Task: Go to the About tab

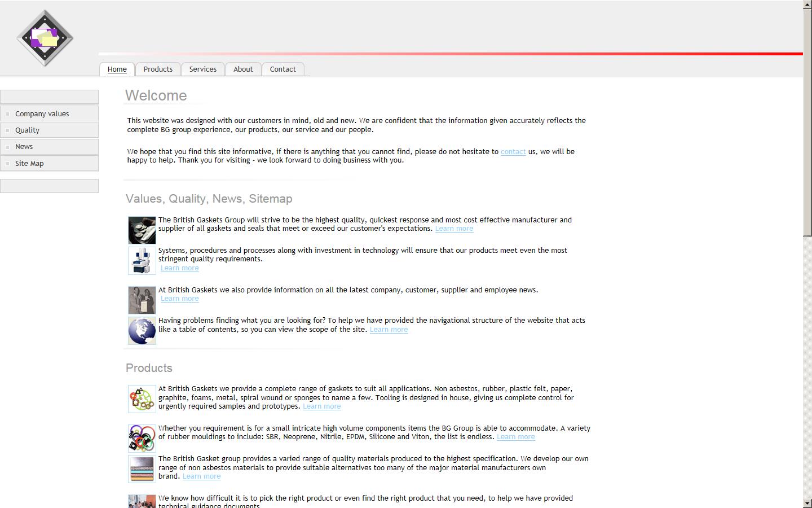Action: [x=243, y=69]
